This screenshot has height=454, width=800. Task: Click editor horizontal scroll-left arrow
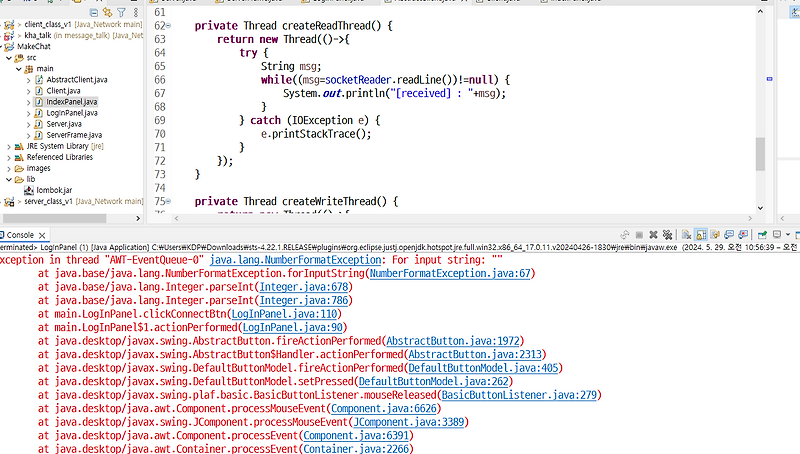[x=177, y=218]
